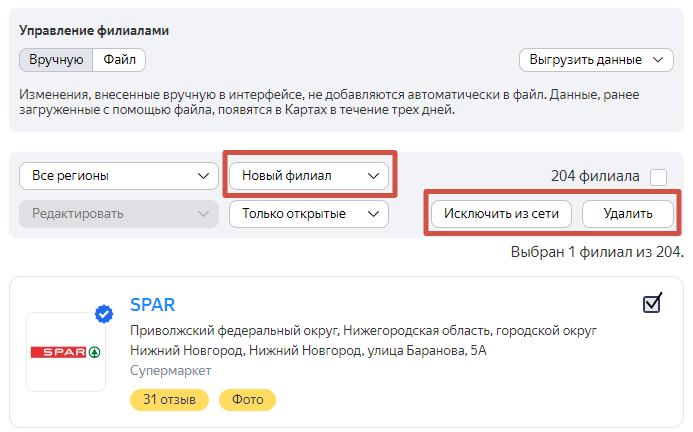Screen dimensions: 693x432
Task: Uncheck the SPAR branch checkbox
Action: click(x=652, y=303)
